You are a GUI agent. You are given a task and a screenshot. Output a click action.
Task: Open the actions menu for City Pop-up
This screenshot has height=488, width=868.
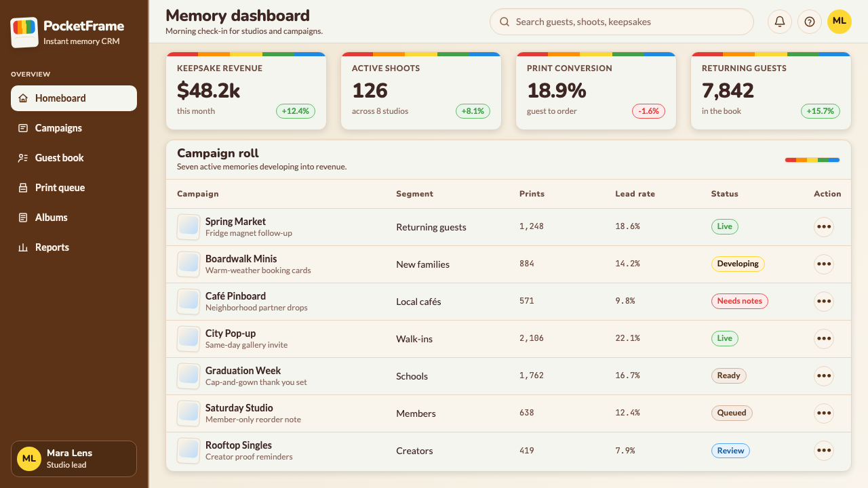(x=824, y=339)
